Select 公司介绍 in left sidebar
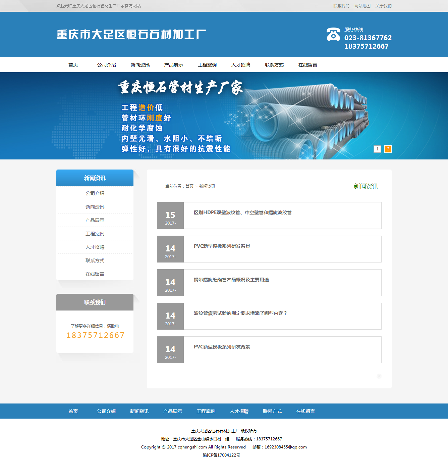Viewport: 448px width, 476px height. pyautogui.click(x=95, y=193)
